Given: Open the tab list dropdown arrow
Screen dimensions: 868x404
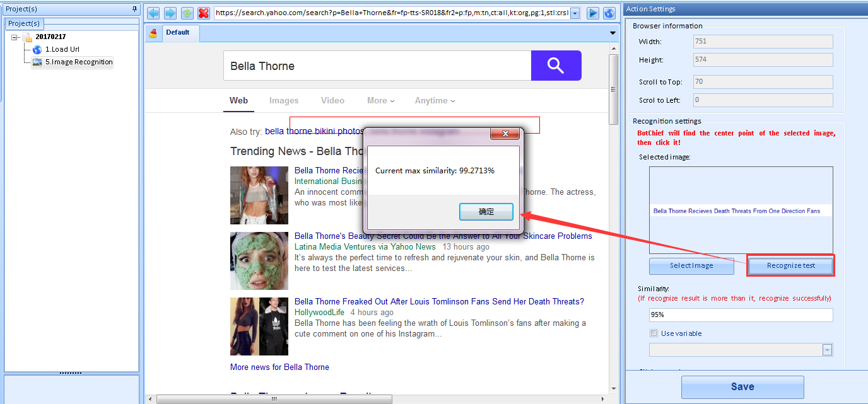Looking at the screenshot, I should pyautogui.click(x=613, y=33).
